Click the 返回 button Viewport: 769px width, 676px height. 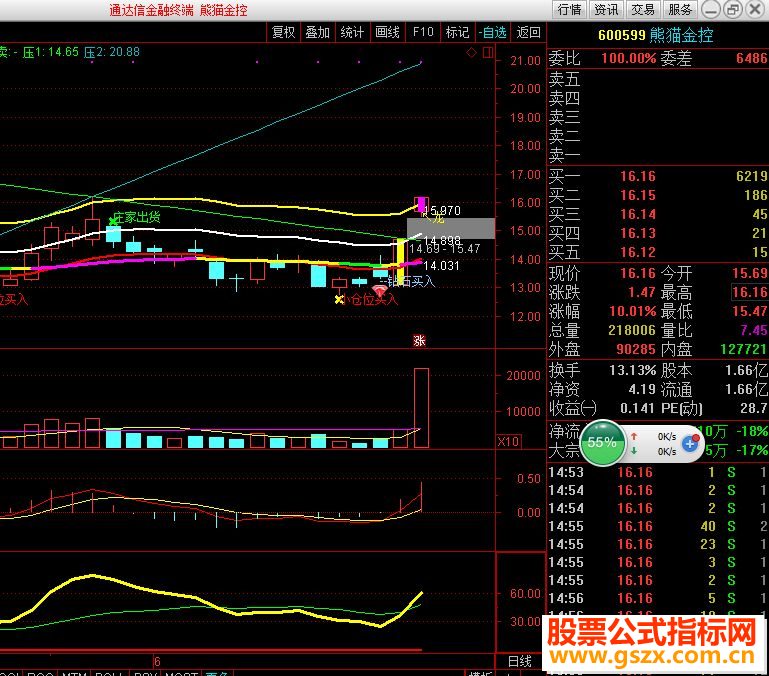528,32
